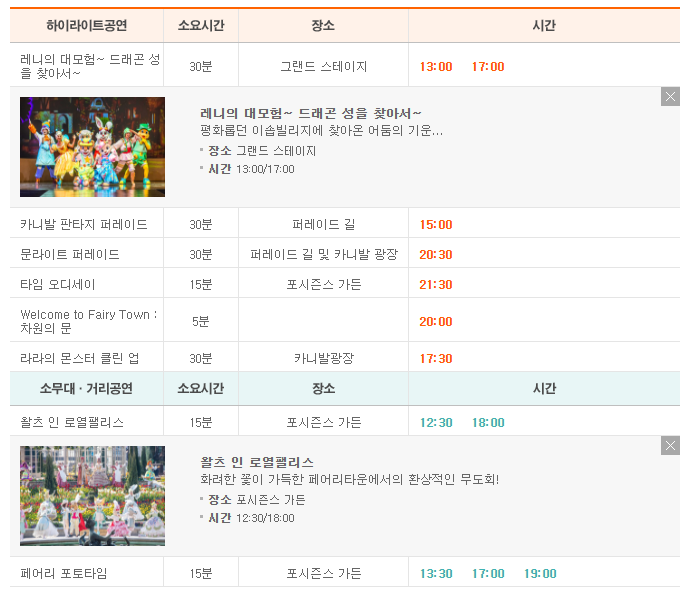Select the blue section 소요시간 header

point(201,388)
